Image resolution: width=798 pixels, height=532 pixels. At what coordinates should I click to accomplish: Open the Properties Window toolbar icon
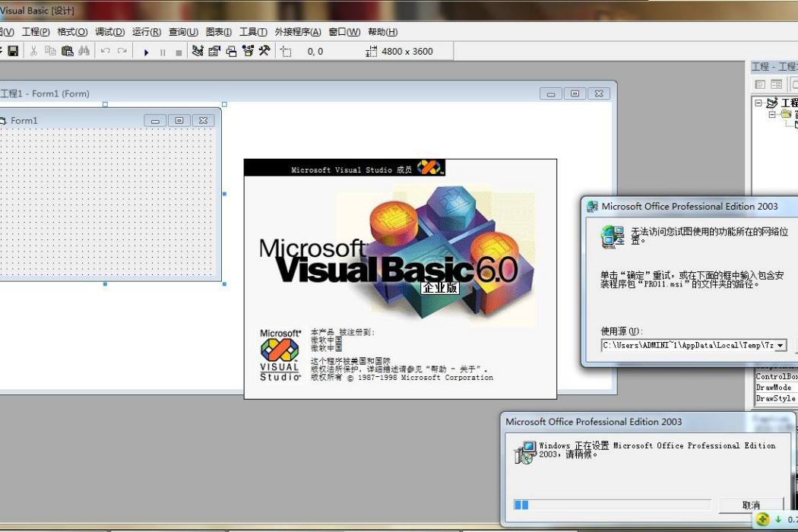tap(214, 51)
